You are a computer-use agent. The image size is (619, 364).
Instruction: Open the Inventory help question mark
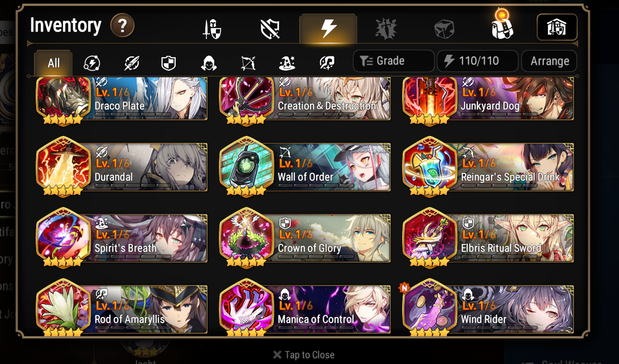pyautogui.click(x=122, y=26)
